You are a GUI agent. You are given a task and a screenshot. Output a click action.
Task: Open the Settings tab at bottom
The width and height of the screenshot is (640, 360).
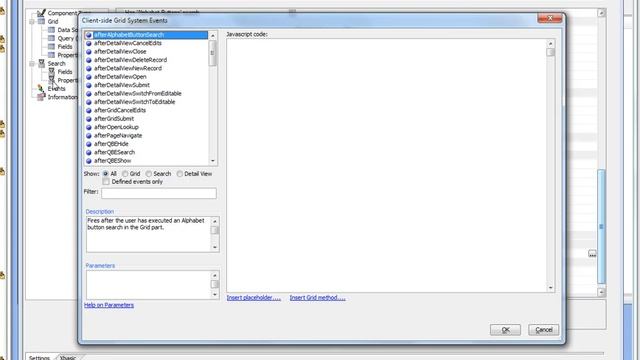(x=39, y=358)
